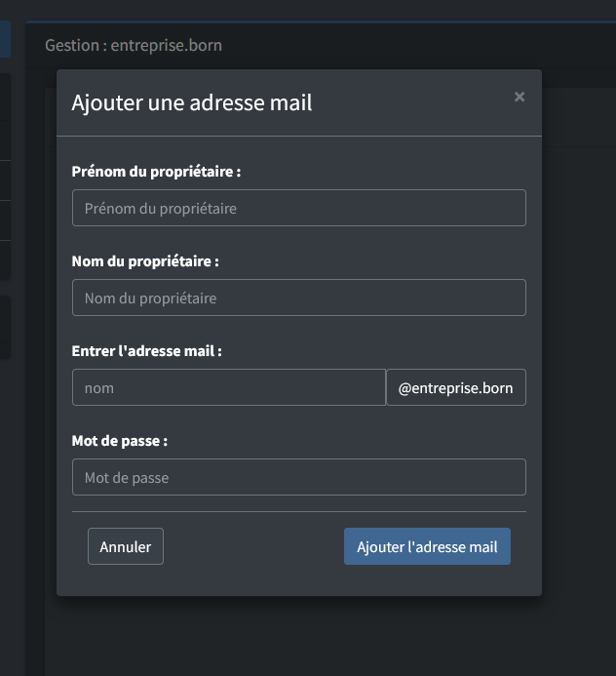The width and height of the screenshot is (616, 676).
Task: Click the Prénom du propriétaire input field
Action: (x=298, y=208)
